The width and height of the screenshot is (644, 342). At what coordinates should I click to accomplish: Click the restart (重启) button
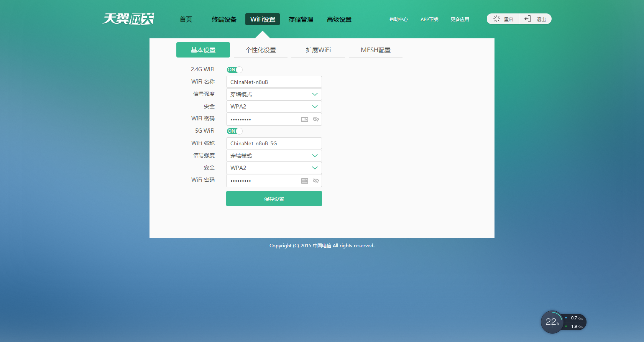point(503,19)
